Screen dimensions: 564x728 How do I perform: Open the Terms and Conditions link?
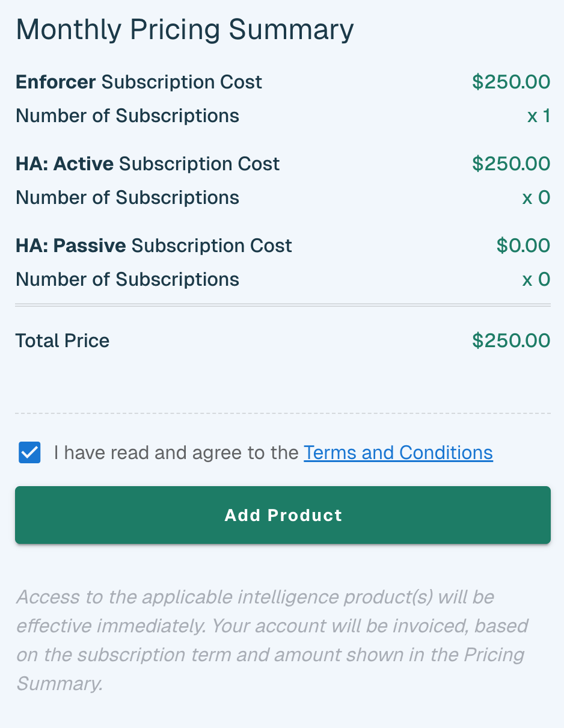398,452
